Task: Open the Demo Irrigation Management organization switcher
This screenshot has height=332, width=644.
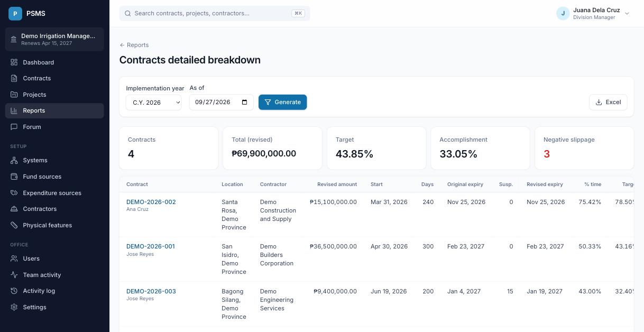Action: coord(54,40)
